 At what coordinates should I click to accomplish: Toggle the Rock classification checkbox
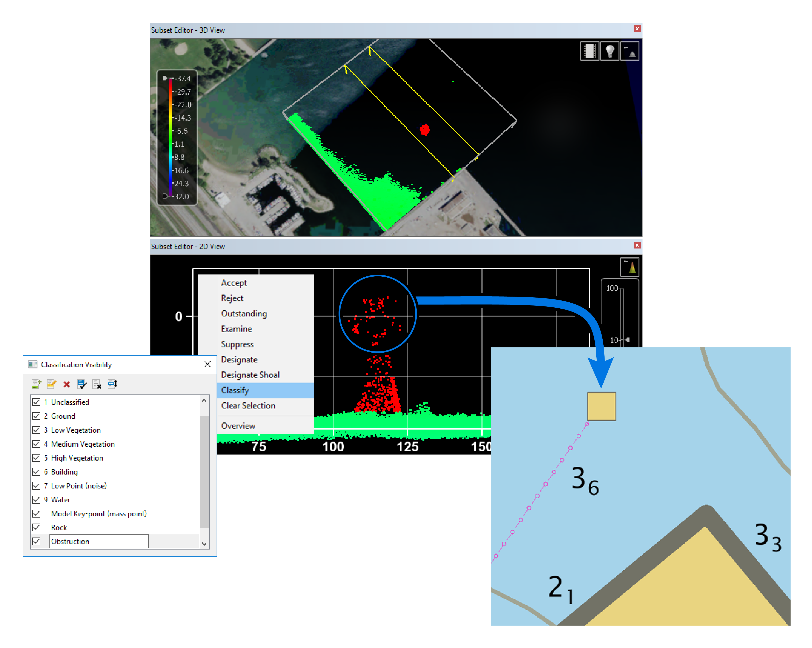(36, 527)
